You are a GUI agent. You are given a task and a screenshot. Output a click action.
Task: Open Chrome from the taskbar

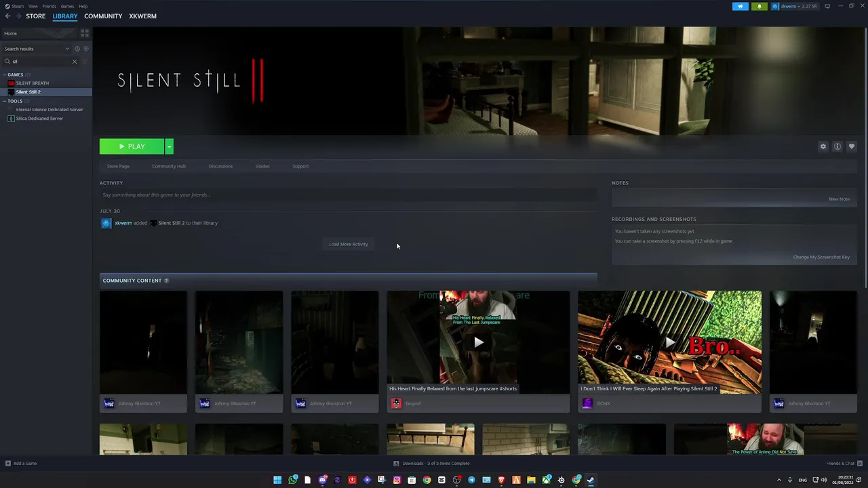coord(427,480)
